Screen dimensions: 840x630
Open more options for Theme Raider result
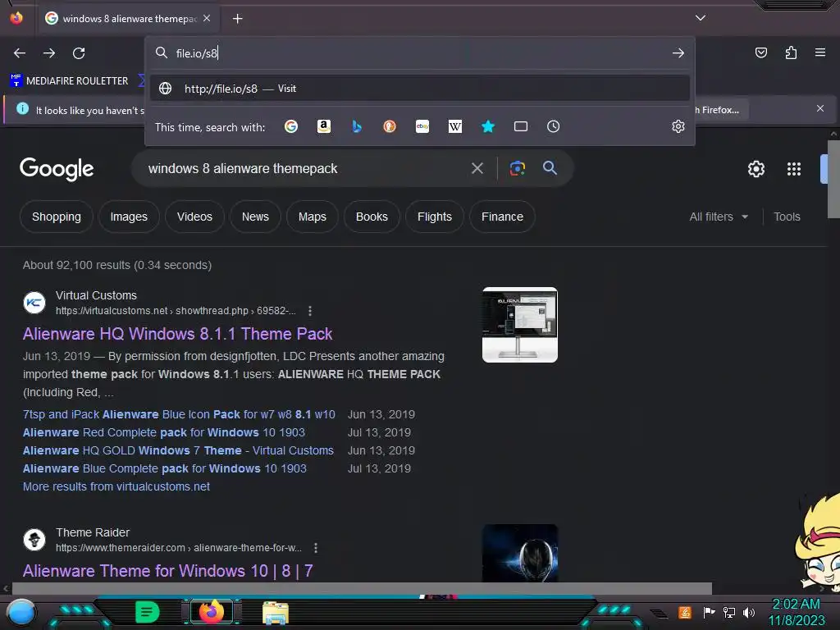point(316,548)
